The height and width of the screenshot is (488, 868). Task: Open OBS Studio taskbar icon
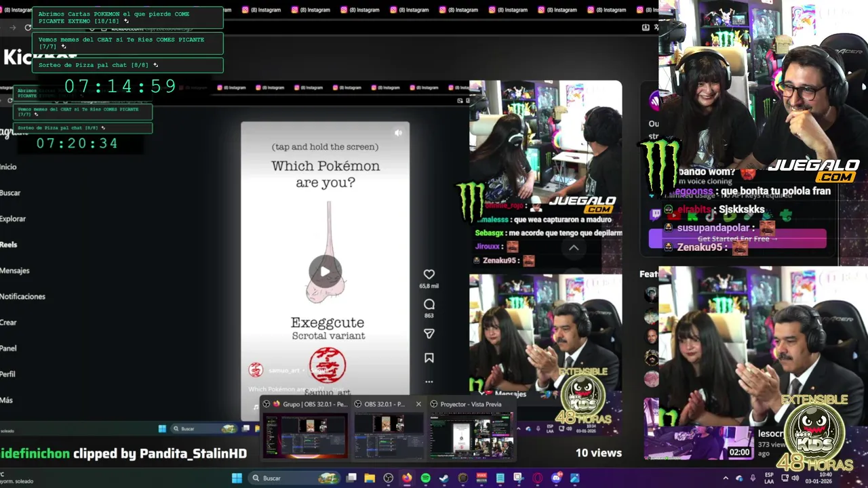[x=388, y=478]
